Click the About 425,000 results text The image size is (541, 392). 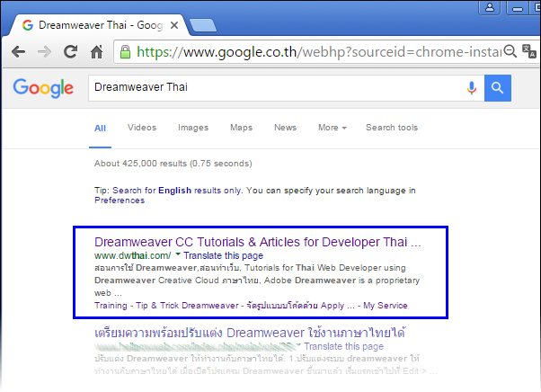(x=173, y=164)
